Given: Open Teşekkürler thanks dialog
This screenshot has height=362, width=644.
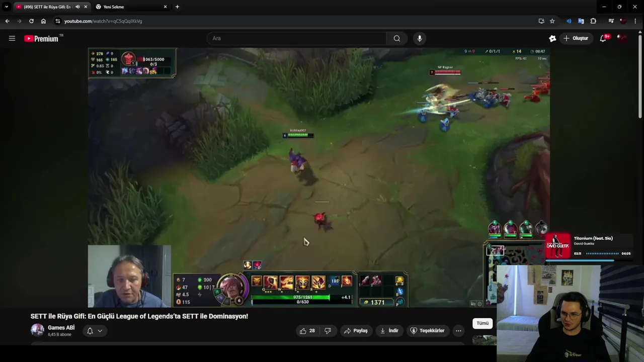Looking at the screenshot, I should click(427, 330).
